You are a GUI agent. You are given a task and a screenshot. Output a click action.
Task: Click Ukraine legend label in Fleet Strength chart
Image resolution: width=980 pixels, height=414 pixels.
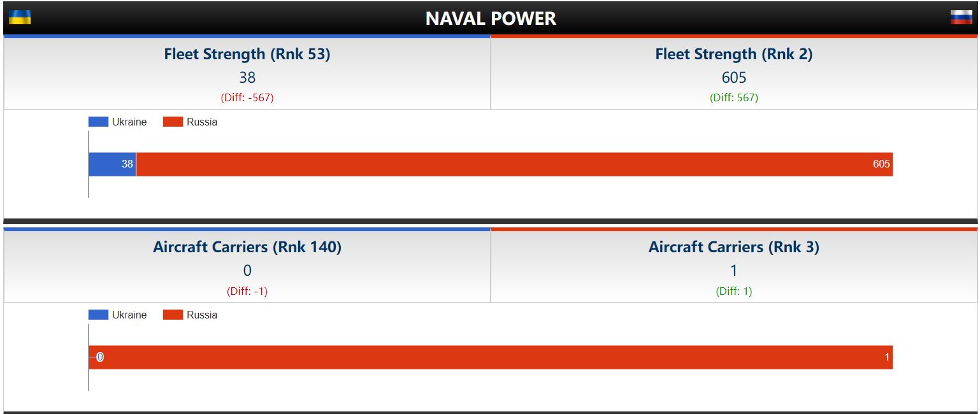(x=129, y=122)
